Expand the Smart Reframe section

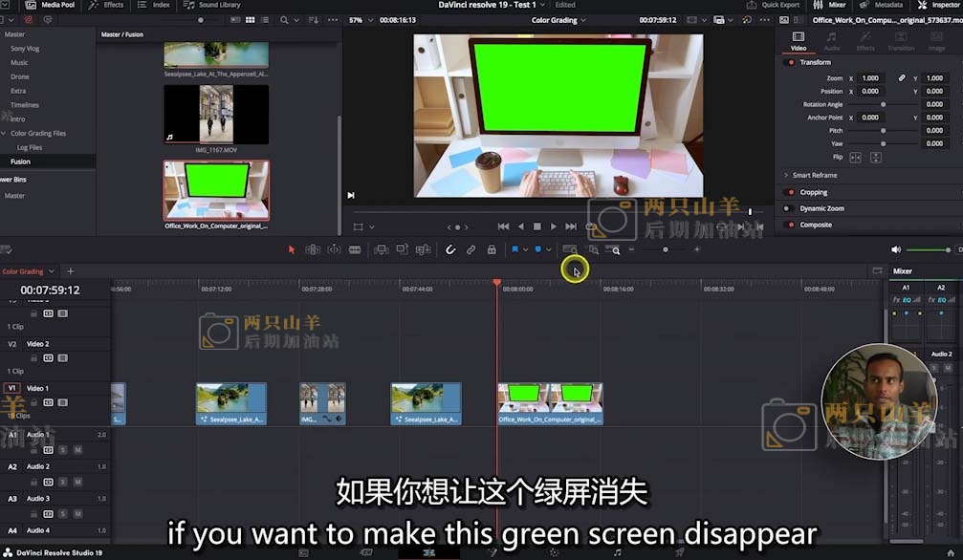click(x=786, y=175)
